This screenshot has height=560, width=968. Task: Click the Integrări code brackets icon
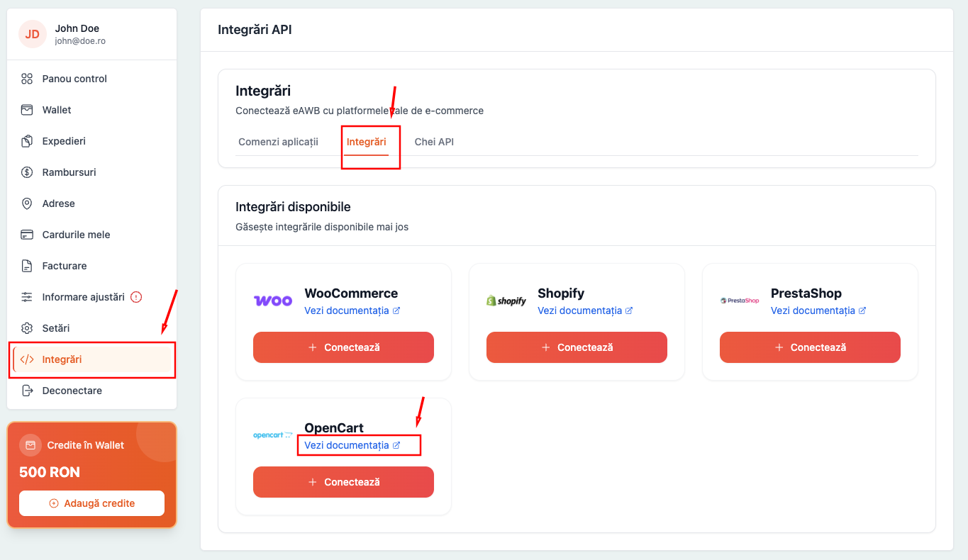click(27, 359)
